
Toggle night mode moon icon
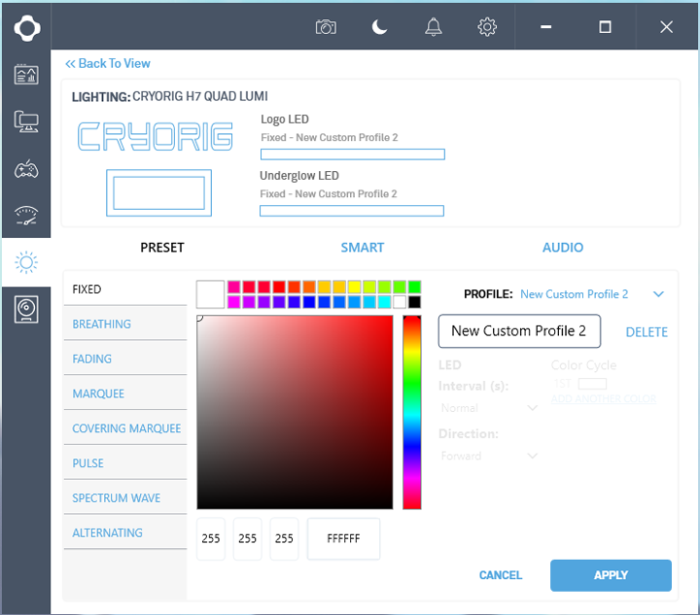(x=380, y=27)
